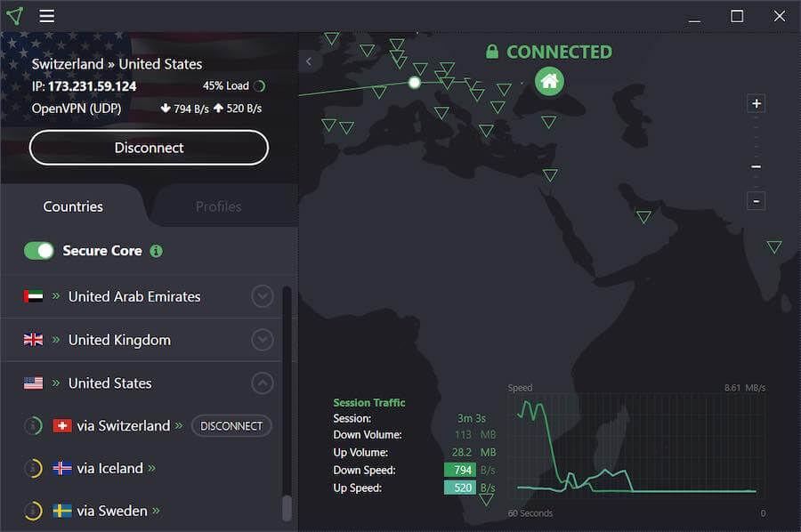Click the connected Switzerland node on map
Image resolution: width=801 pixels, height=532 pixels.
click(414, 83)
